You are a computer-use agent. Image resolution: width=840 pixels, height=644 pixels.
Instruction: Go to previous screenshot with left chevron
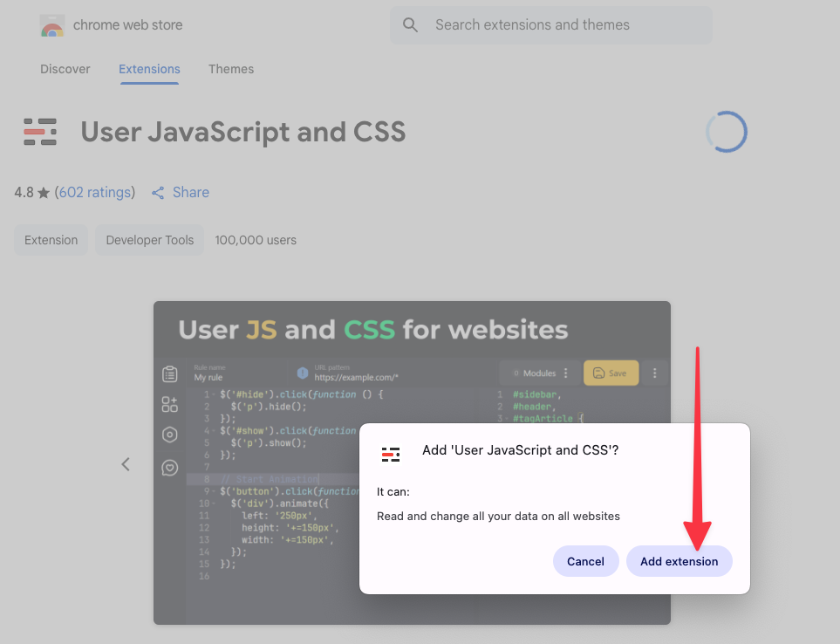pyautogui.click(x=126, y=464)
